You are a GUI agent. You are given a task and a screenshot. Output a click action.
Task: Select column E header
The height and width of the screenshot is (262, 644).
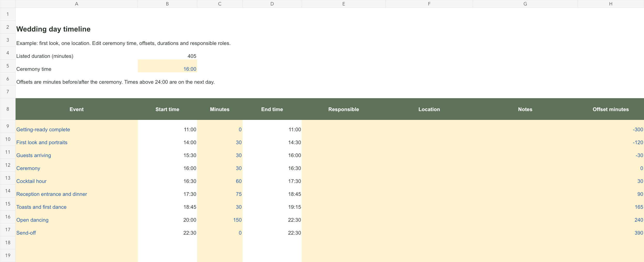click(344, 4)
